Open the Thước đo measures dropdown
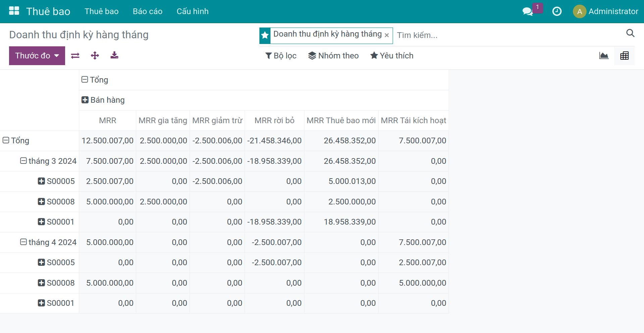 pos(37,56)
